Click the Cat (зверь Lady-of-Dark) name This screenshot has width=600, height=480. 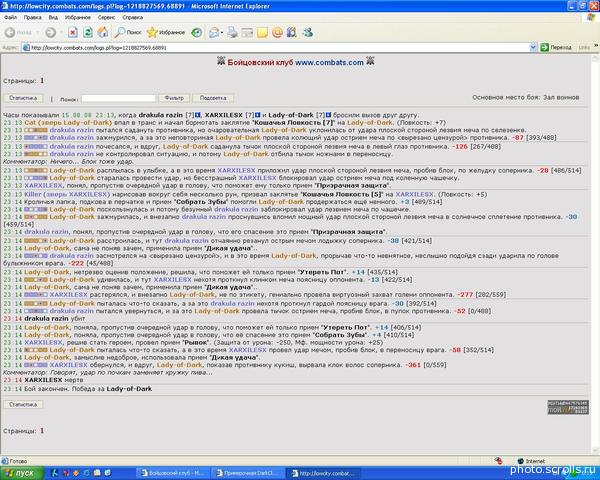pyautogui.click(x=68, y=122)
